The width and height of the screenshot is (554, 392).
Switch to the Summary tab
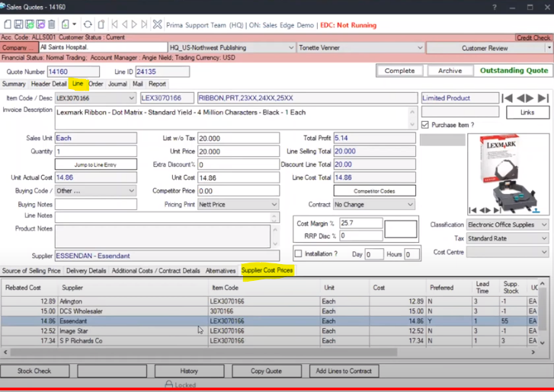click(14, 84)
